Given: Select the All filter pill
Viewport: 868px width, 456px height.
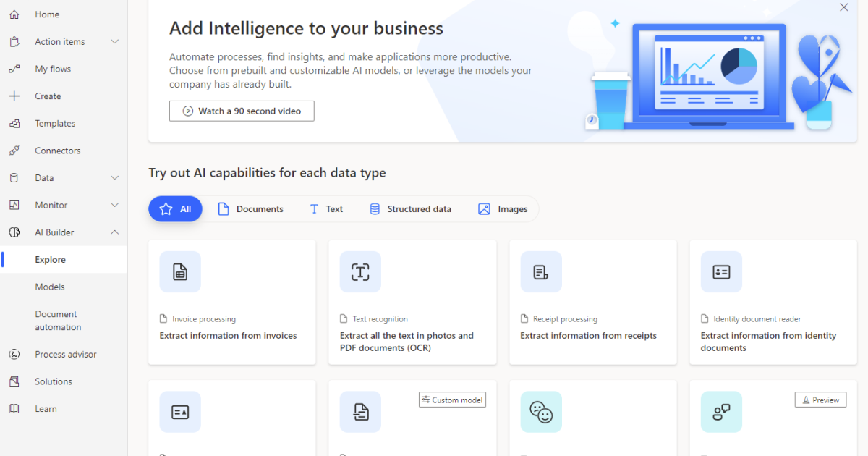Looking at the screenshot, I should coord(175,209).
